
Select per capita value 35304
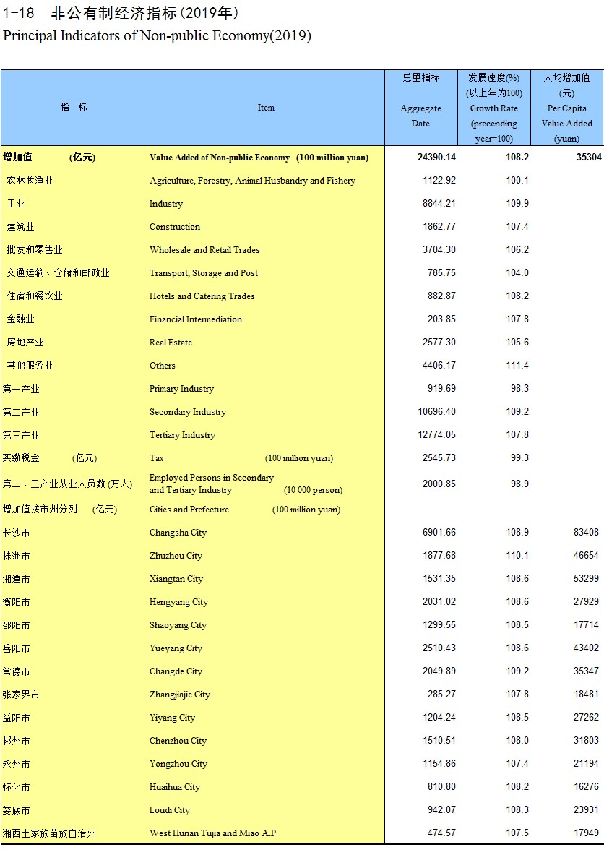coord(589,158)
